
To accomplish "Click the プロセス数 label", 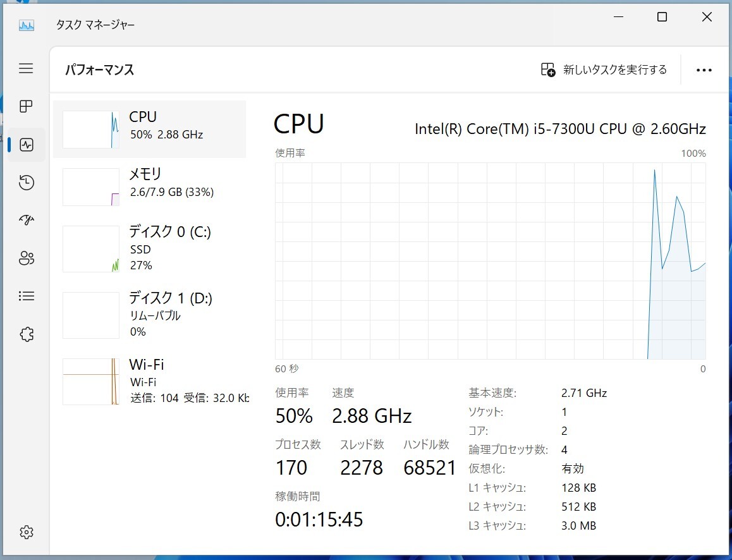I will pos(298,444).
